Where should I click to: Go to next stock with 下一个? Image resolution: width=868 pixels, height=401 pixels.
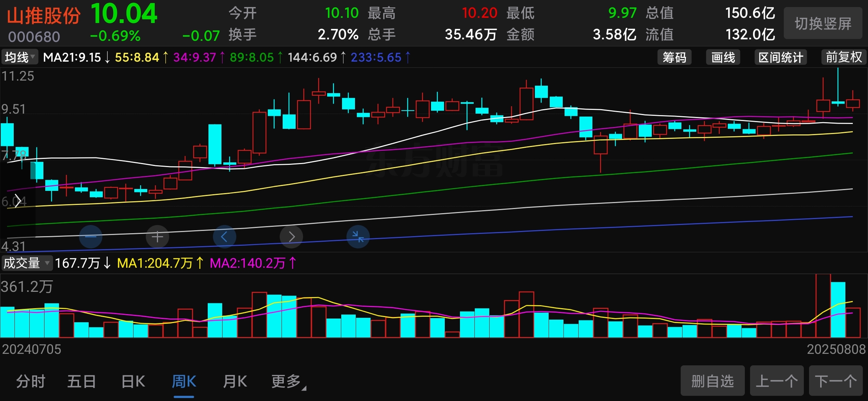[x=836, y=381]
